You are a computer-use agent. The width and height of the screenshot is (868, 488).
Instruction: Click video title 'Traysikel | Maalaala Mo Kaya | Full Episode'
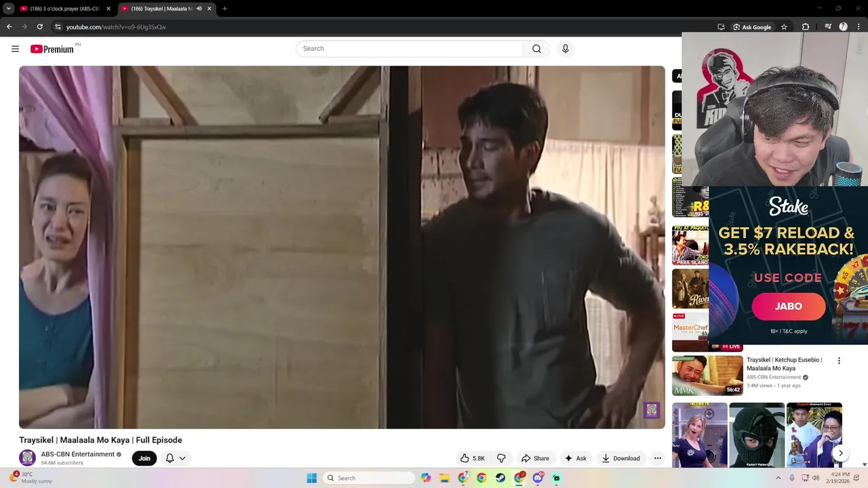click(100, 440)
